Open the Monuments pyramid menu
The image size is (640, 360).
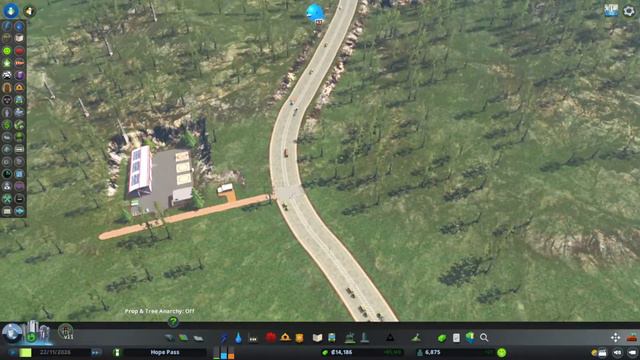[390, 338]
